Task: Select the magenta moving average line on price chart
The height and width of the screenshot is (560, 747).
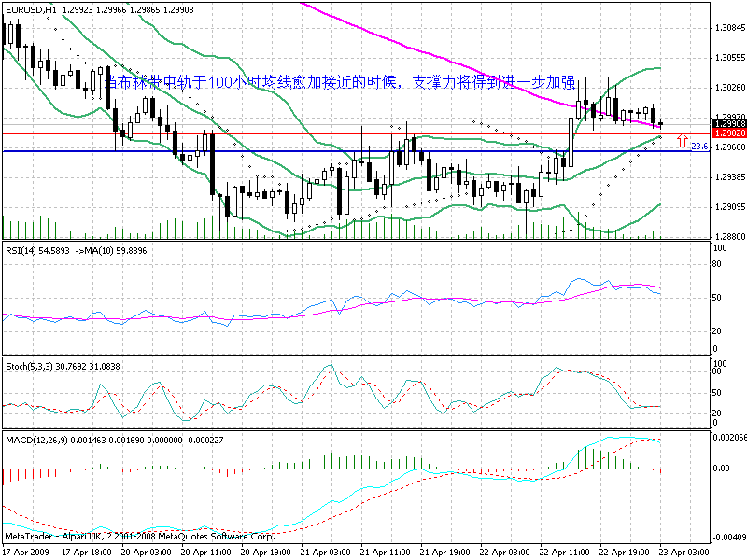Action: [481, 72]
